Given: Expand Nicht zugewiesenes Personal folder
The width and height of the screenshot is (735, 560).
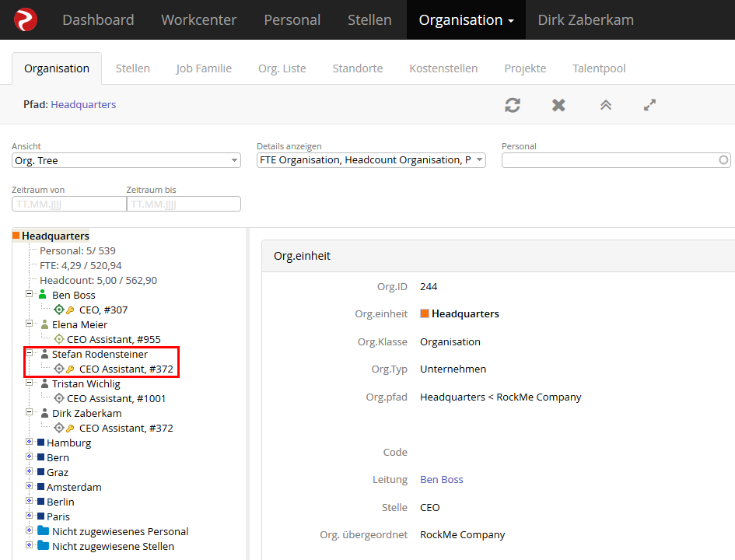Looking at the screenshot, I should click(29, 530).
